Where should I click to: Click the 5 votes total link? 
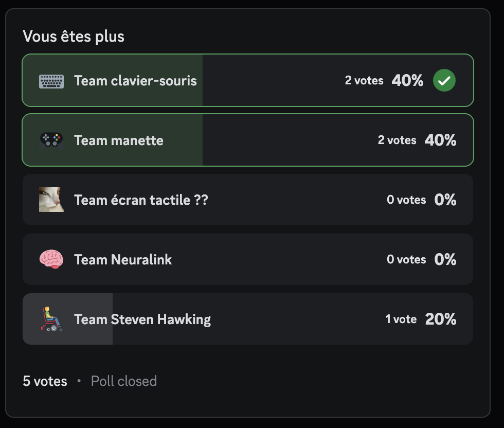click(45, 381)
